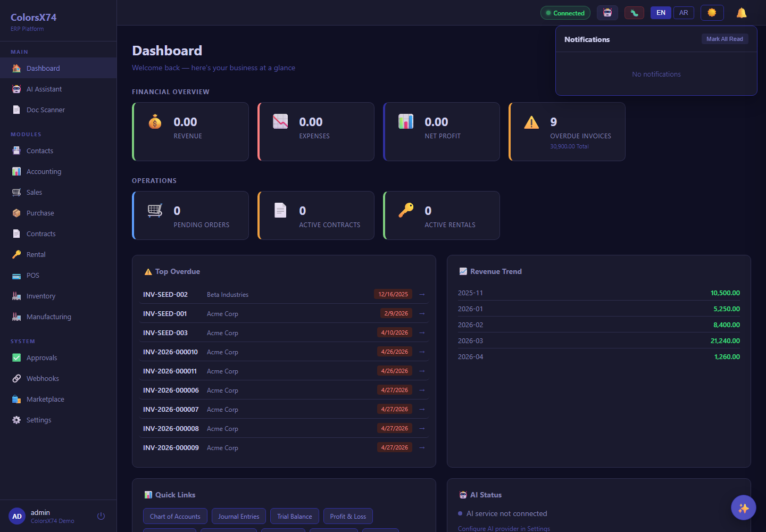Click the AD user avatar

[17, 516]
